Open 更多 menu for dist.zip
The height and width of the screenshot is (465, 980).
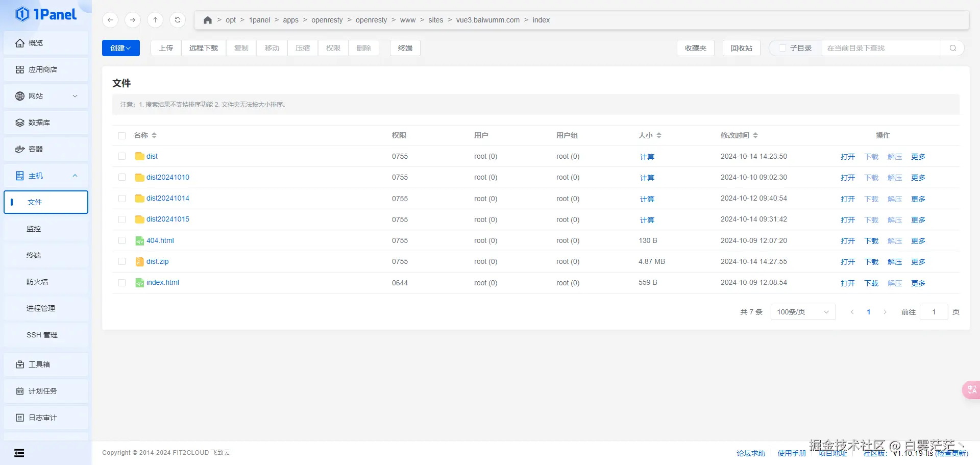point(918,262)
